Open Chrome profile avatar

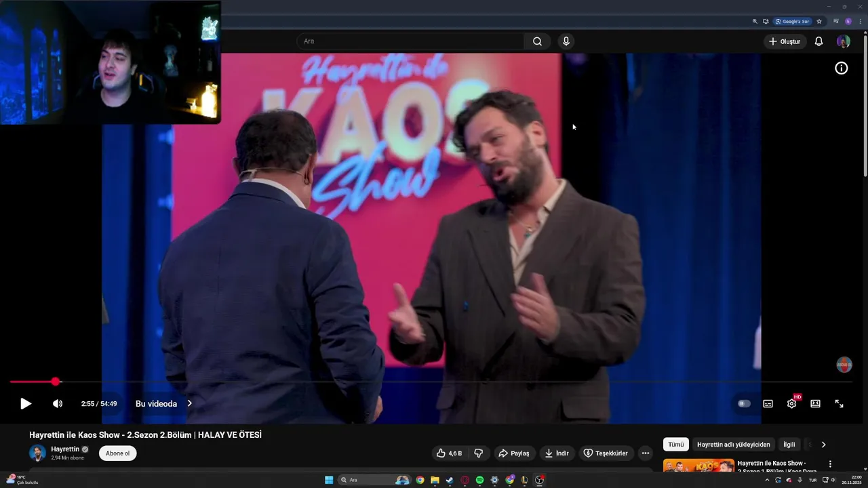pos(848,22)
